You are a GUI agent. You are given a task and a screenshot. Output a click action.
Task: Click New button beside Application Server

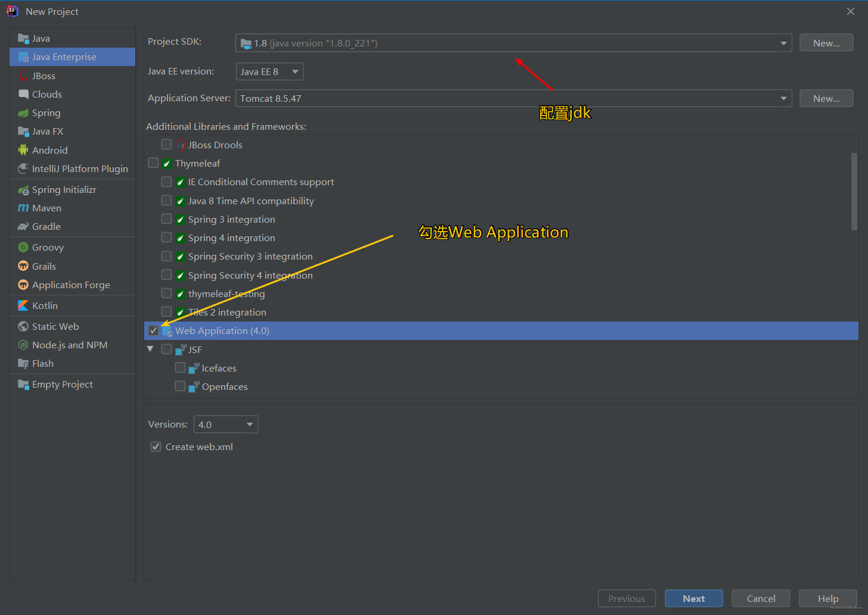pyautogui.click(x=826, y=98)
